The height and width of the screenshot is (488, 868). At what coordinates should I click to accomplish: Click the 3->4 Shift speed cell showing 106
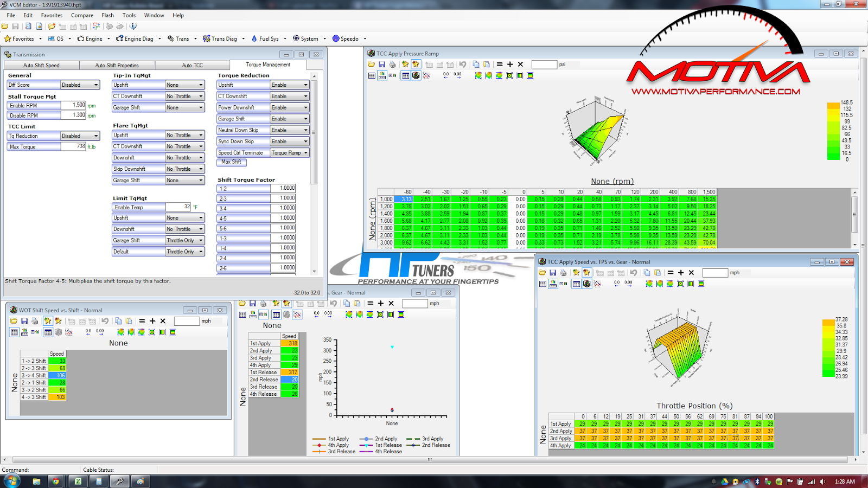point(57,375)
